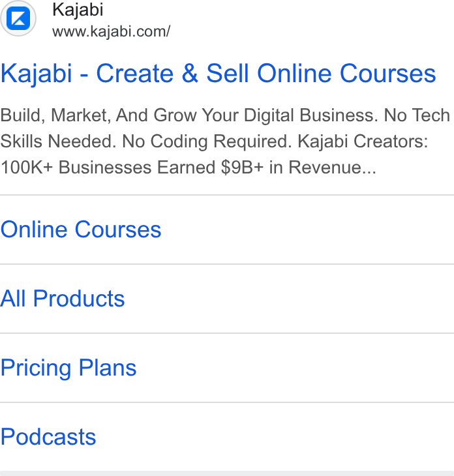Select the Podcasts sitelink
This screenshot has height=476, width=454.
coord(48,437)
